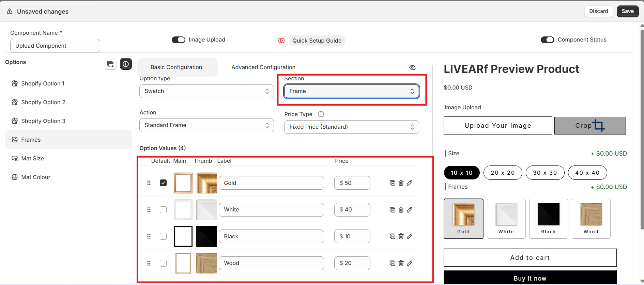Viewport: 644px width, 285px height.
Task: Switch to Basic Configuration tab
Action: (177, 67)
